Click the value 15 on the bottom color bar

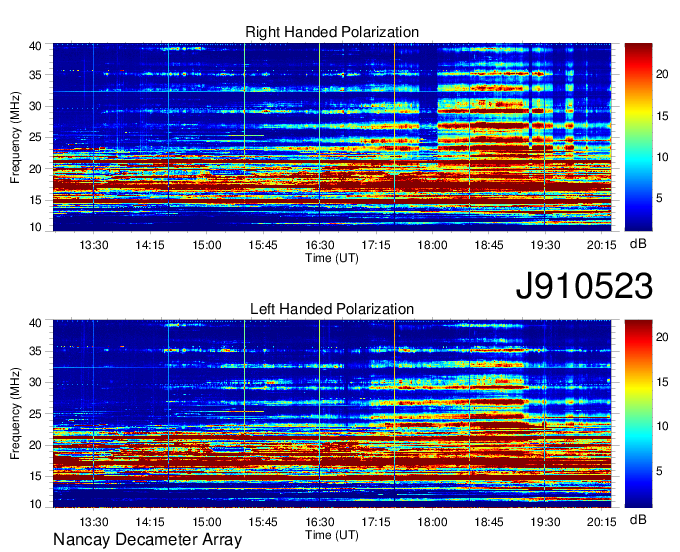pyautogui.click(x=662, y=382)
